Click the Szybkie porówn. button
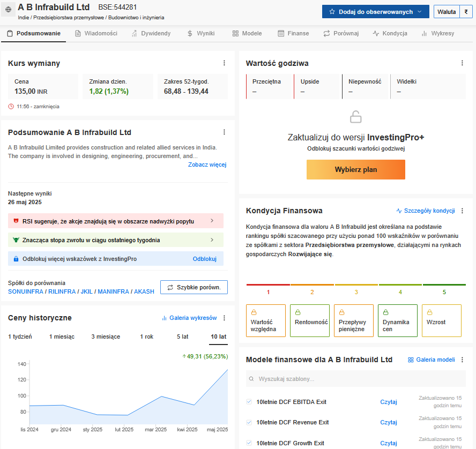Viewport: 476px width, 449px height. tap(194, 287)
